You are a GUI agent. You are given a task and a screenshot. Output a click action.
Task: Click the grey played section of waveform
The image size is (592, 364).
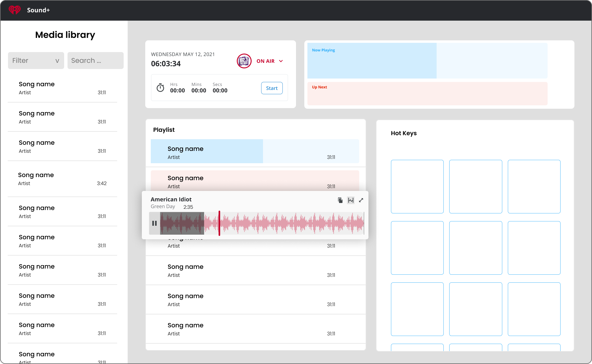click(182, 223)
